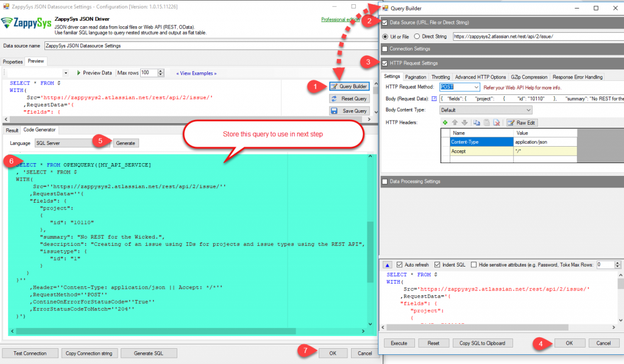The image size is (624, 364).
Task: Click the Generate button
Action: coord(126,143)
